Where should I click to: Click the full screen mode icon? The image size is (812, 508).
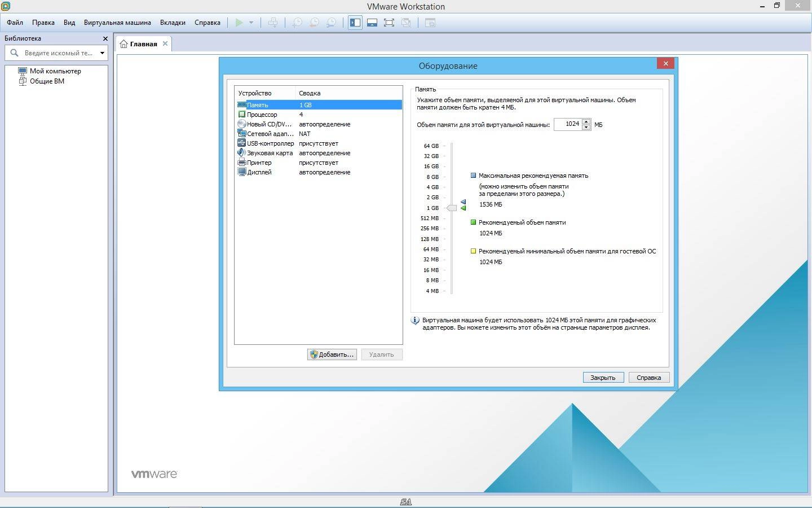point(389,23)
